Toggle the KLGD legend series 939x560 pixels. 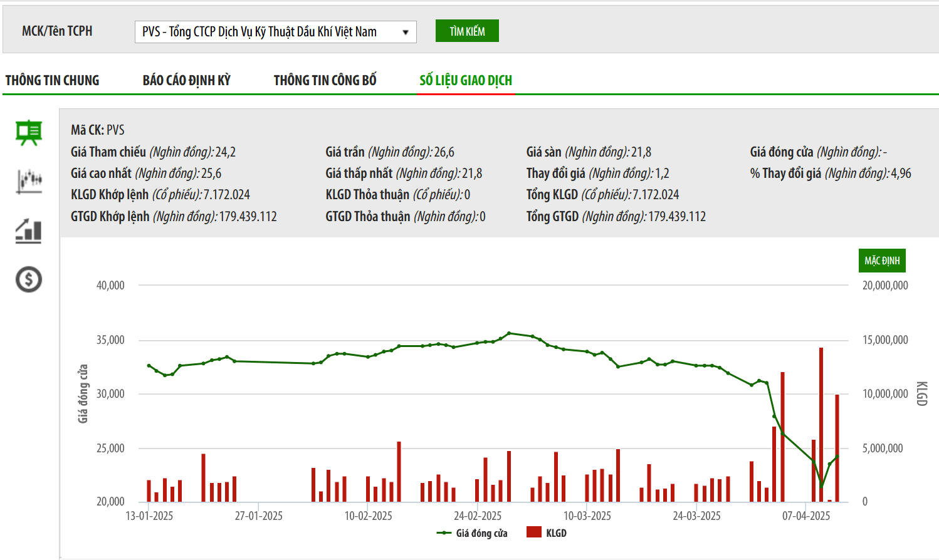556,533
